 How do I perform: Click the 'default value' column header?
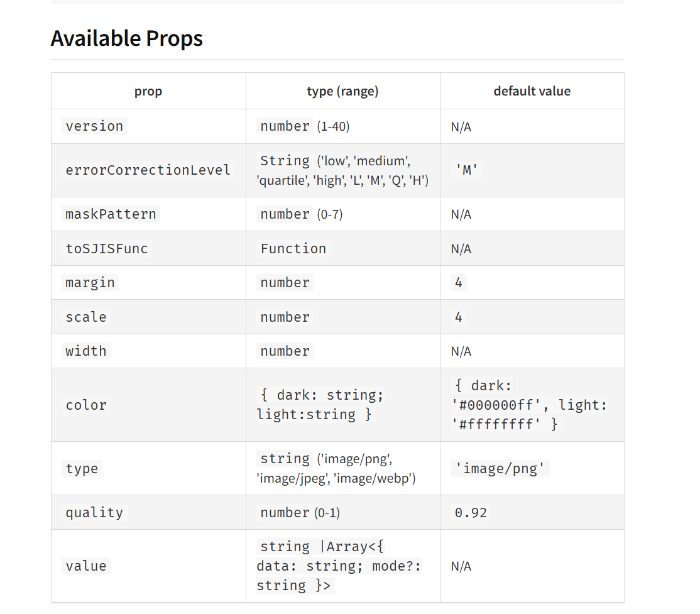532,91
